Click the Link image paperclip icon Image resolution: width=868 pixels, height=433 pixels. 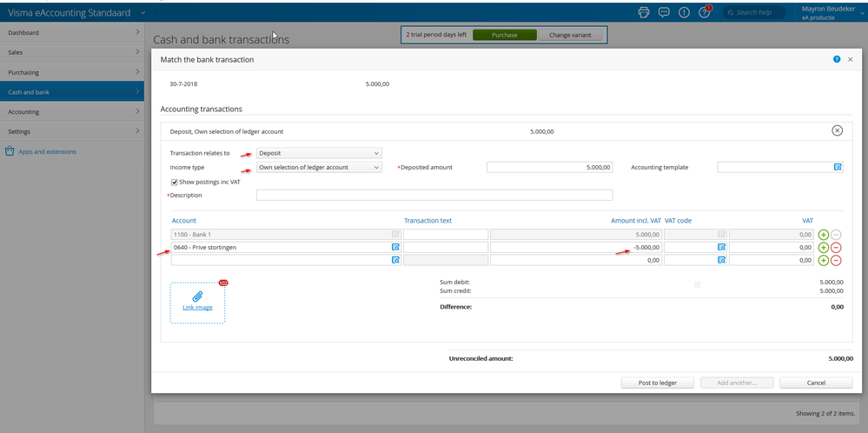[197, 296]
